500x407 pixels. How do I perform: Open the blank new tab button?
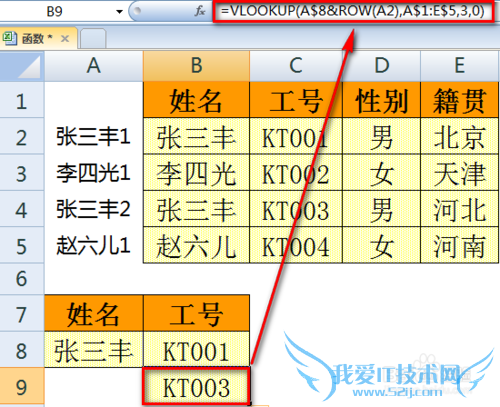(x=93, y=39)
